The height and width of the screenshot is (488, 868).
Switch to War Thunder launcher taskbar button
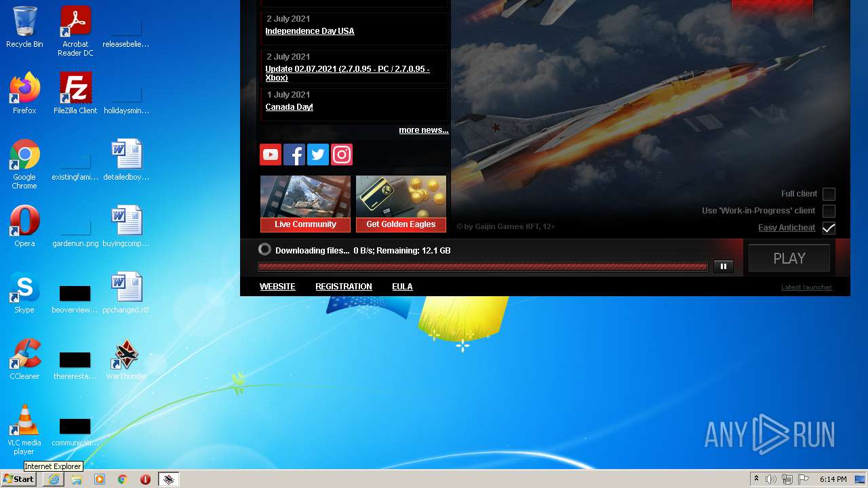pyautogui.click(x=169, y=479)
